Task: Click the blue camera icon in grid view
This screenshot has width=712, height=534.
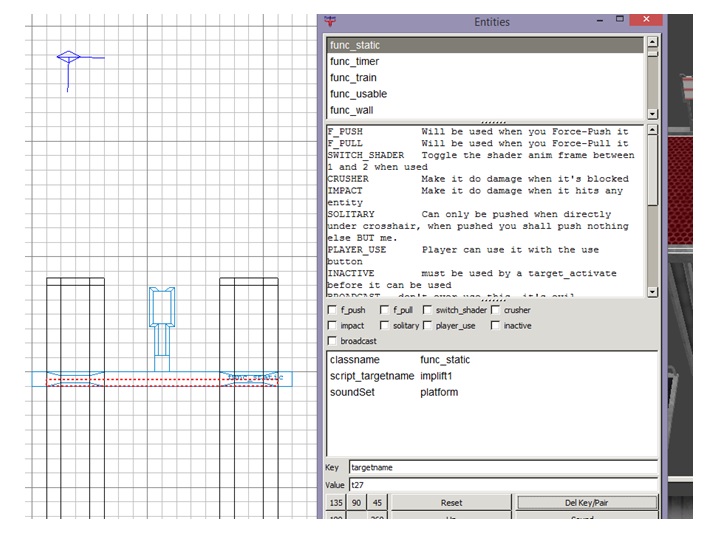Action: [69, 57]
